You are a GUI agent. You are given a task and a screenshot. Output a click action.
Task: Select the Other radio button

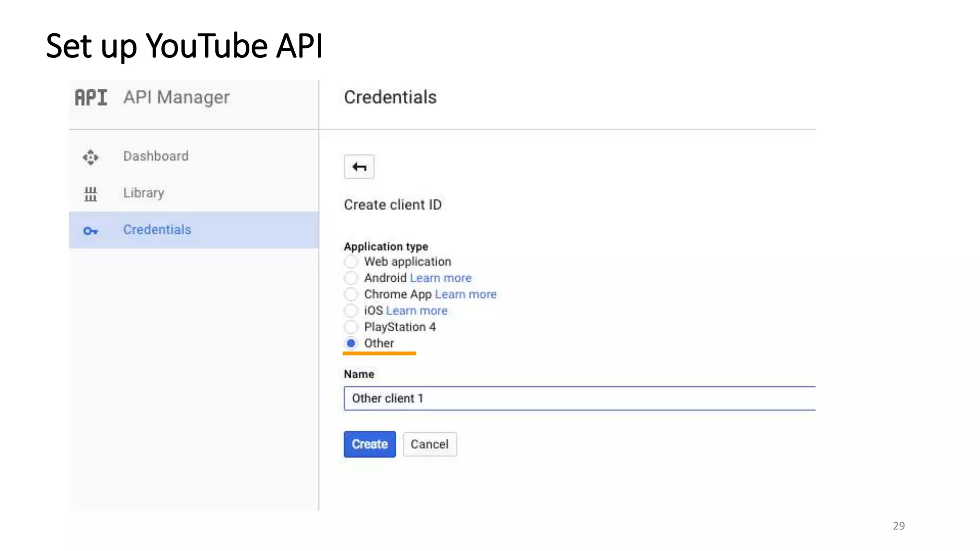(x=351, y=343)
